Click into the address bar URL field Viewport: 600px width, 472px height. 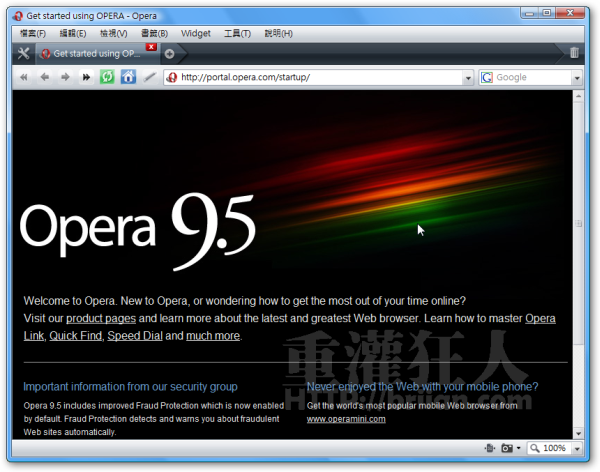(320, 77)
